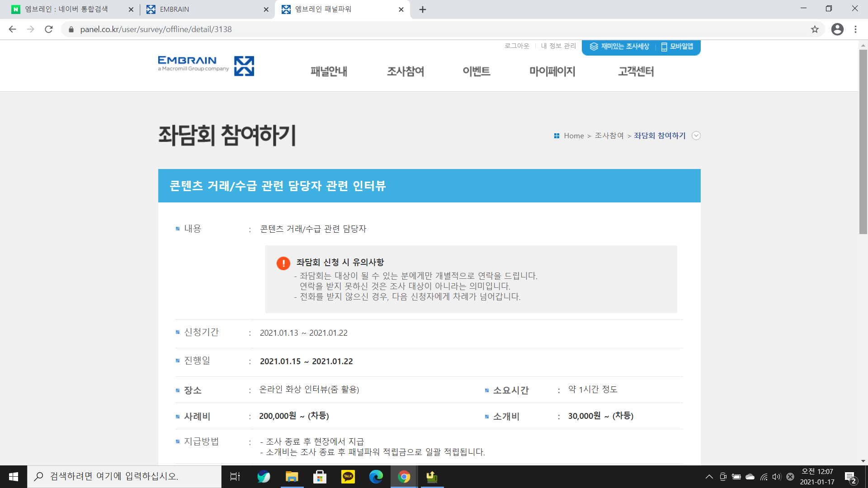Click the Windows taskbar search box

(124, 477)
